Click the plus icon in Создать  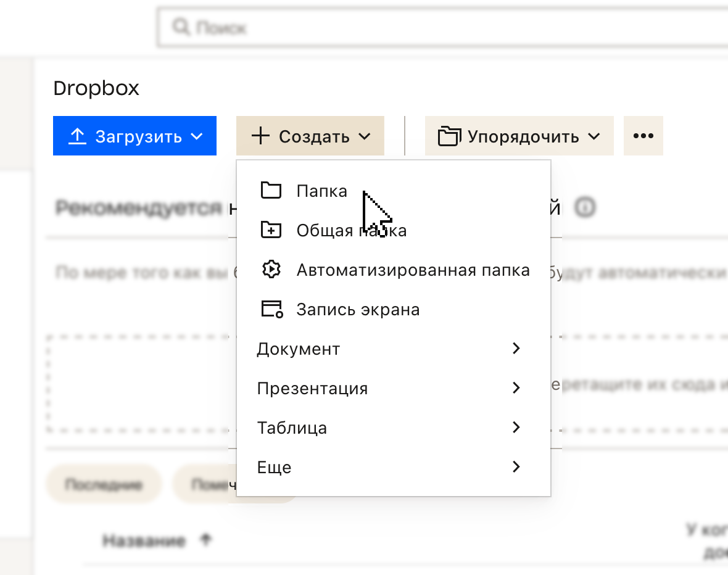coord(260,136)
